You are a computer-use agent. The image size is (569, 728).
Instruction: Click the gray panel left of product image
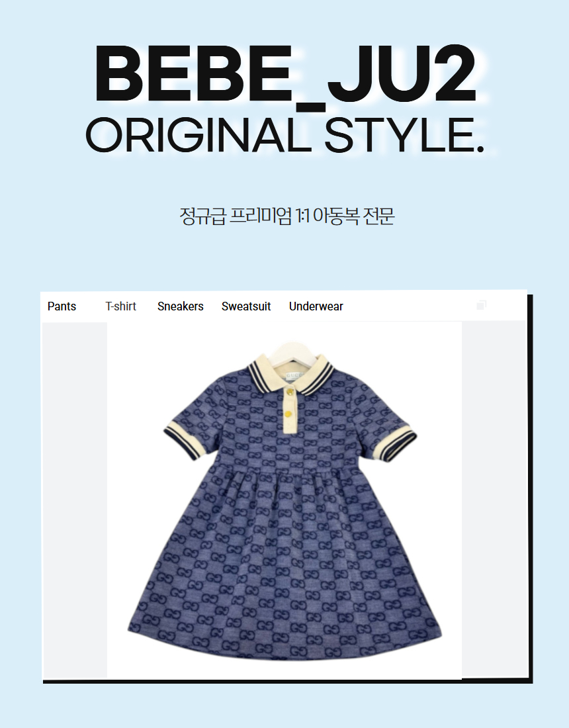pyautogui.click(x=75, y=500)
